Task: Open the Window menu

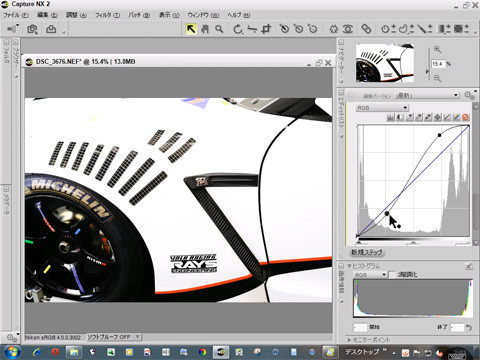Action: [203, 15]
